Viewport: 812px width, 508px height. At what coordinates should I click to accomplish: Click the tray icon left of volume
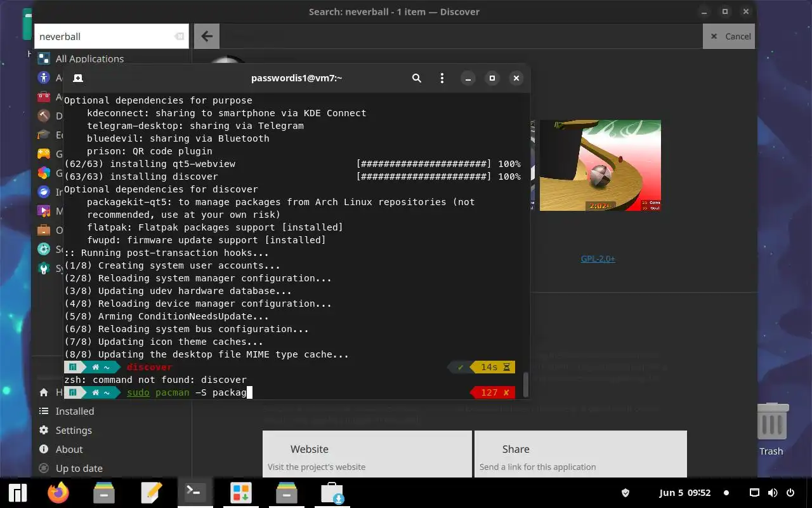coord(755,493)
